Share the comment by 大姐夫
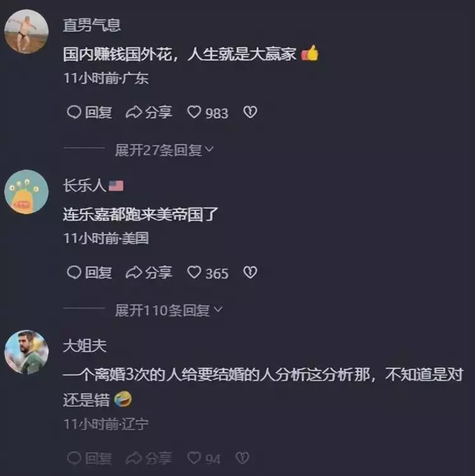 (149, 458)
